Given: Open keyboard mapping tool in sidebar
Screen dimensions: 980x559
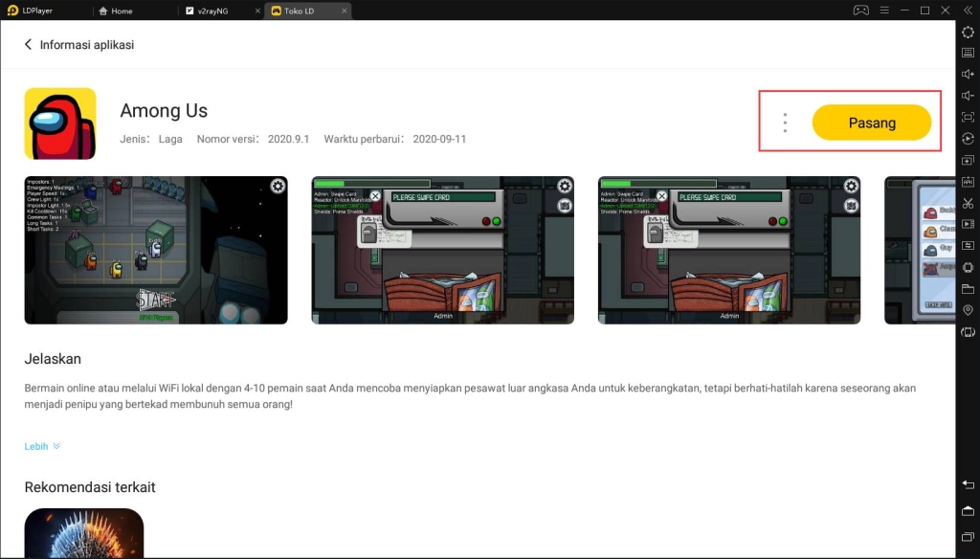Looking at the screenshot, I should tap(968, 53).
